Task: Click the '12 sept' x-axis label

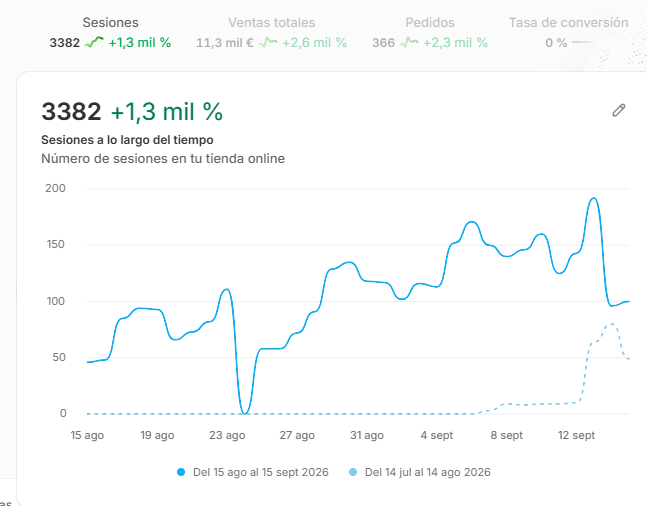Action: [x=576, y=435]
